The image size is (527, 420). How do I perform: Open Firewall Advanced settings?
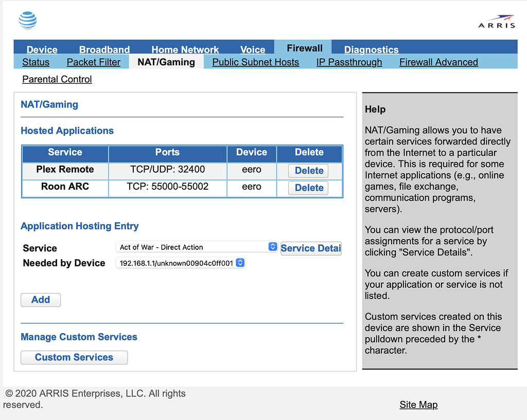pyautogui.click(x=438, y=62)
